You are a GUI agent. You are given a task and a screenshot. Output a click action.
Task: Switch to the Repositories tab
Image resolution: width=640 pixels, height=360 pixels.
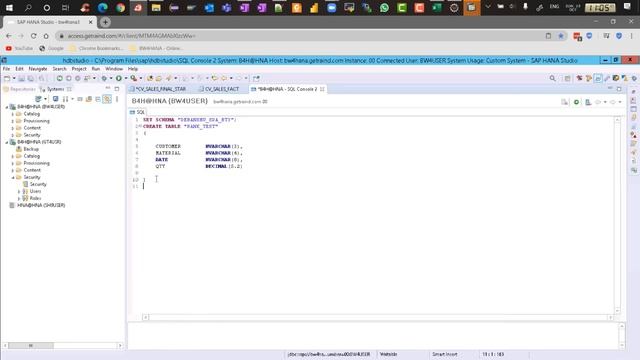click(x=20, y=89)
